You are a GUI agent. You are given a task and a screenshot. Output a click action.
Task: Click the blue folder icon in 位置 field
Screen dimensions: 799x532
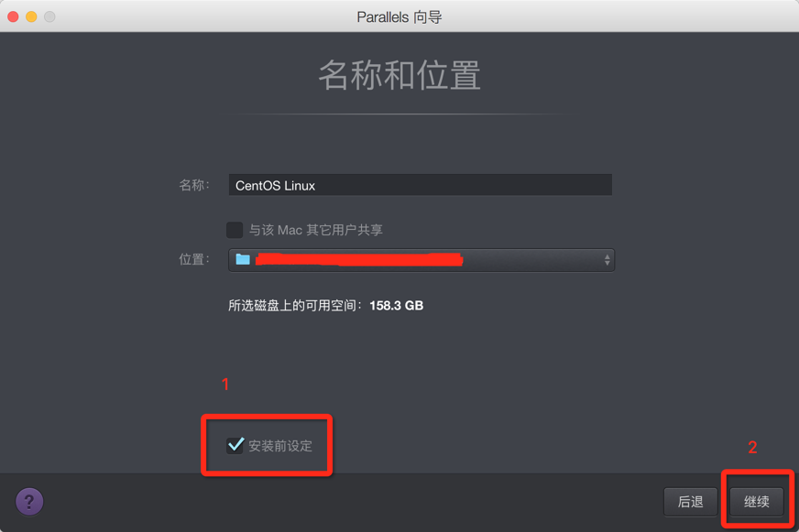[x=243, y=260]
